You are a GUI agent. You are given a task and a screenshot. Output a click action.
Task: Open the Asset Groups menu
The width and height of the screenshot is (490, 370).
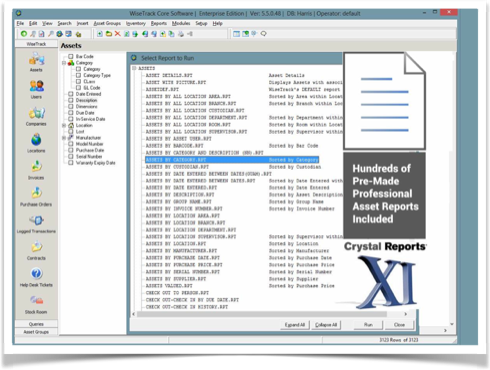tap(107, 23)
